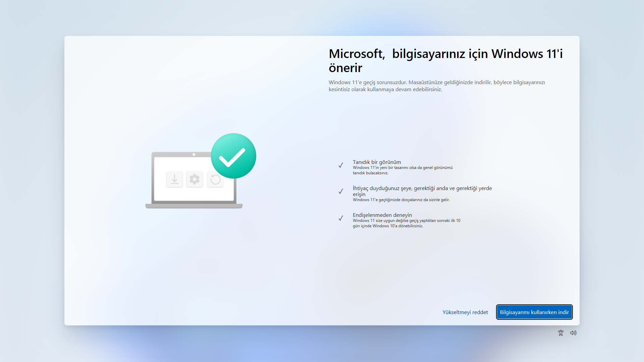Screen dimensions: 644x362
Task: Click checkmark beside Endişelenmeden deneyin
Action: pos(340,218)
